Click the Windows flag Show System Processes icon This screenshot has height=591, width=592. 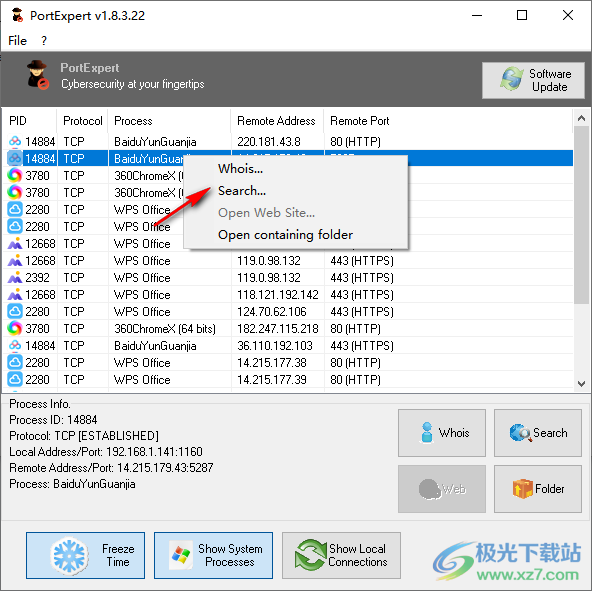pyautogui.click(x=181, y=556)
